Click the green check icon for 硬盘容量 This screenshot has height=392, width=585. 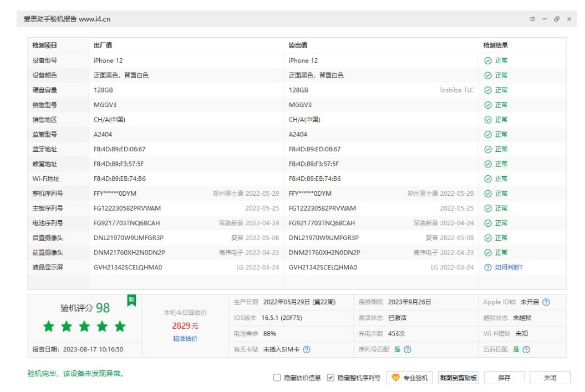487,90
